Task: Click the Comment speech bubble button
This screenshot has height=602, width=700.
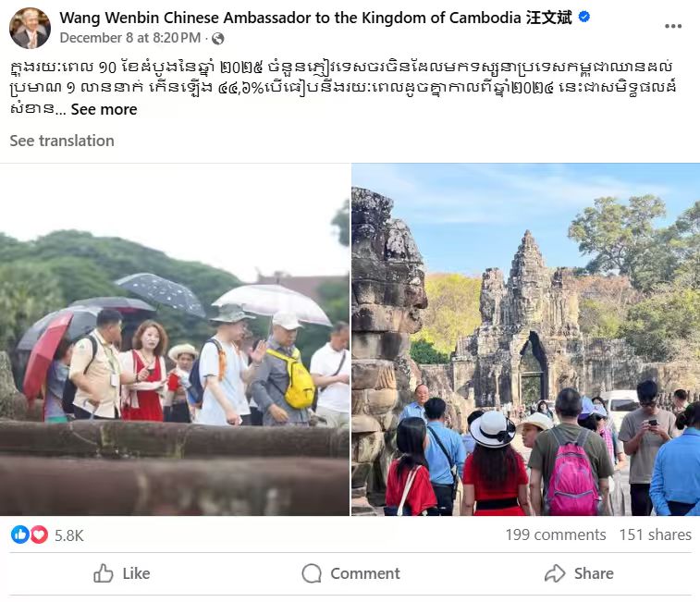Action: pyautogui.click(x=350, y=573)
